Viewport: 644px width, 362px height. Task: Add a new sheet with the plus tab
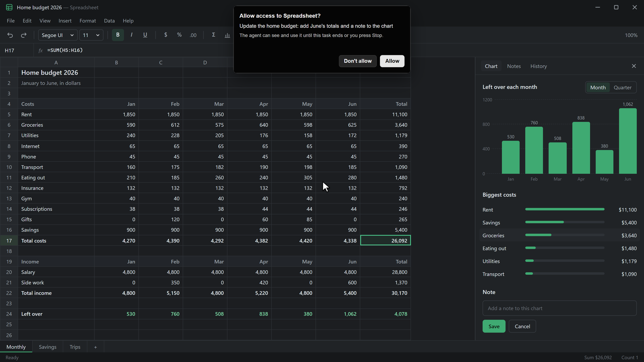point(96,347)
